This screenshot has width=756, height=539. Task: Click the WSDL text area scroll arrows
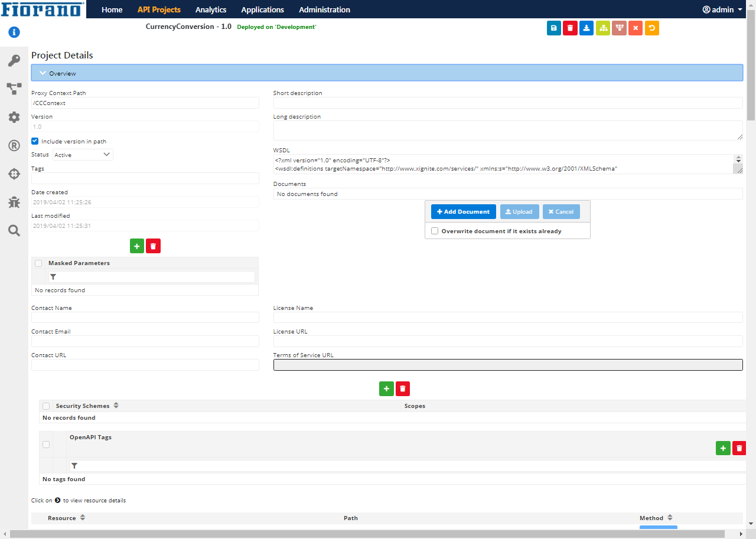(x=738, y=159)
